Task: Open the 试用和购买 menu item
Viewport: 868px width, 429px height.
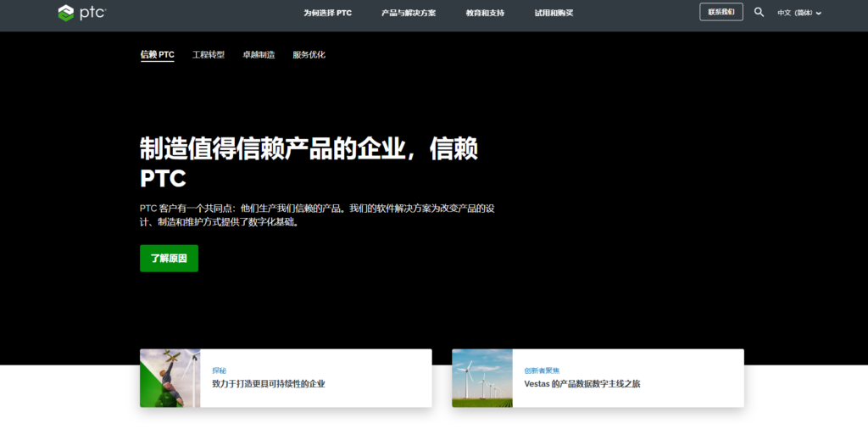Action: [x=554, y=13]
